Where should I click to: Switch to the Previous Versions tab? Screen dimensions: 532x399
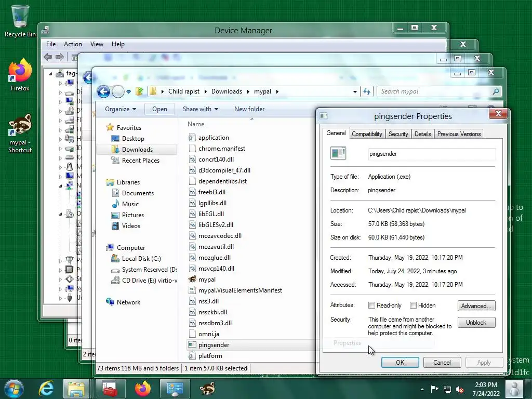[459, 134]
